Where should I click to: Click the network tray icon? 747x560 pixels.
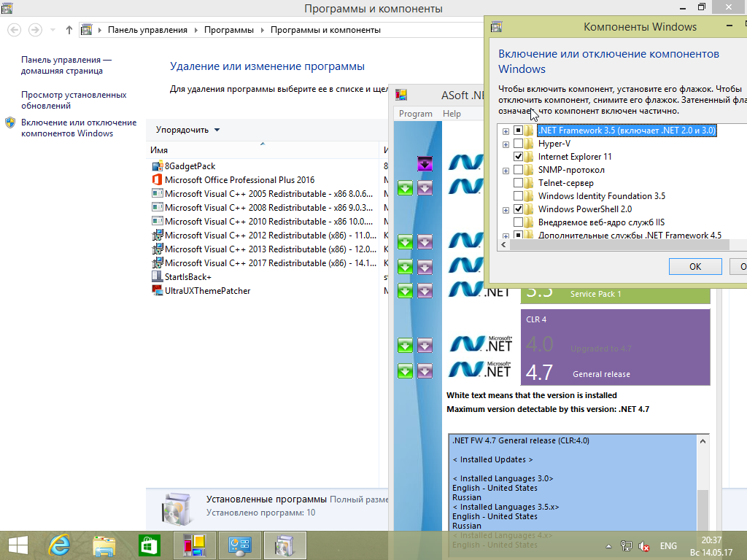point(627,546)
